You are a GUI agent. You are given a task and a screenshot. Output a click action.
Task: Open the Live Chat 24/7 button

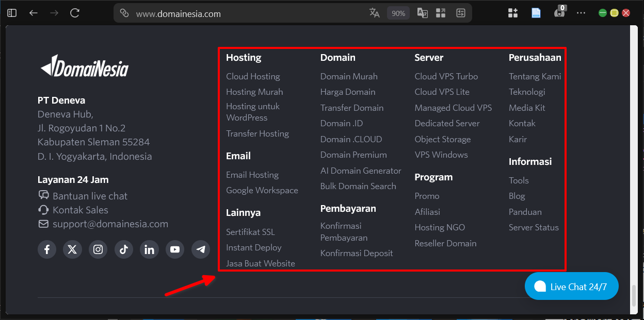[x=571, y=286]
